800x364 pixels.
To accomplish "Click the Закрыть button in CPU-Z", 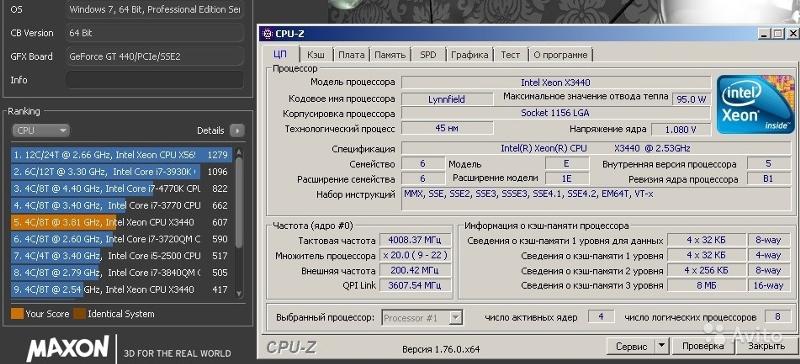I will point(766,346).
